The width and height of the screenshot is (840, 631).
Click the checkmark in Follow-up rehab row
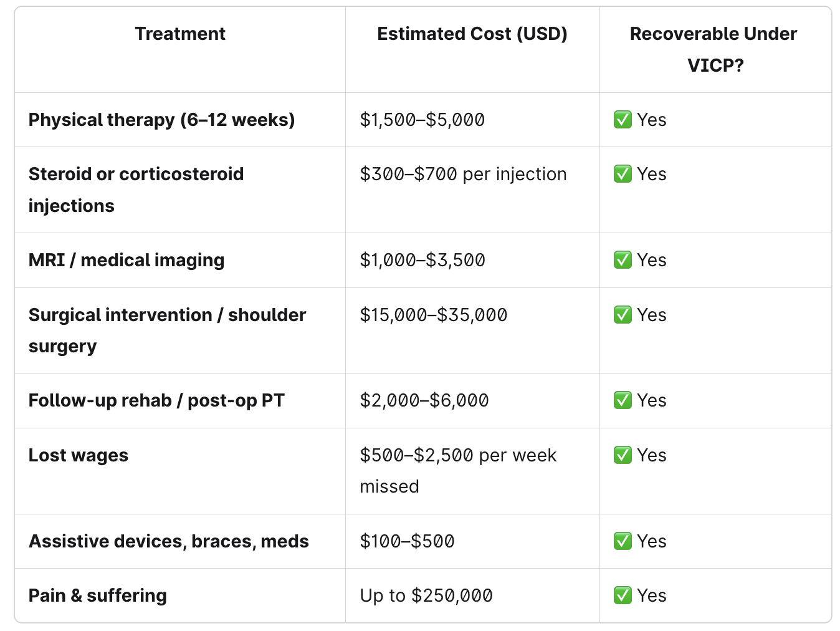tap(623, 400)
